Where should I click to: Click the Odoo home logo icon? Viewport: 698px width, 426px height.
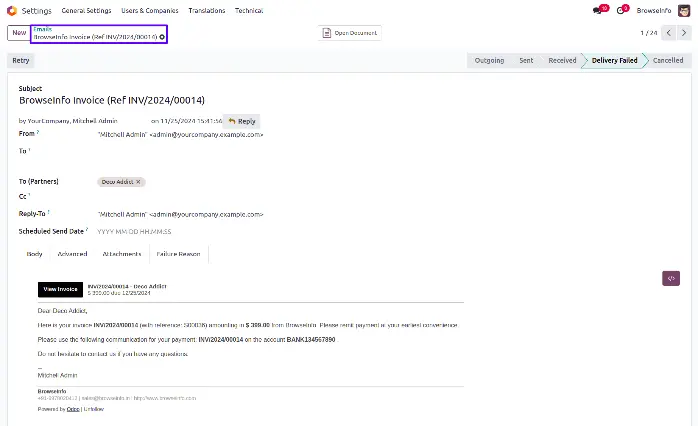[x=11, y=10]
